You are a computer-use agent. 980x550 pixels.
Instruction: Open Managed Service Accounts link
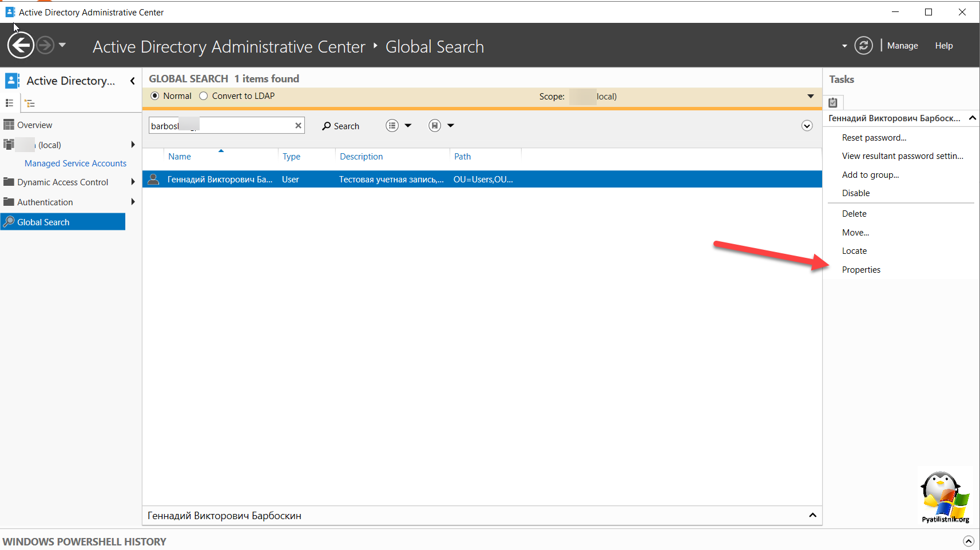[76, 164]
